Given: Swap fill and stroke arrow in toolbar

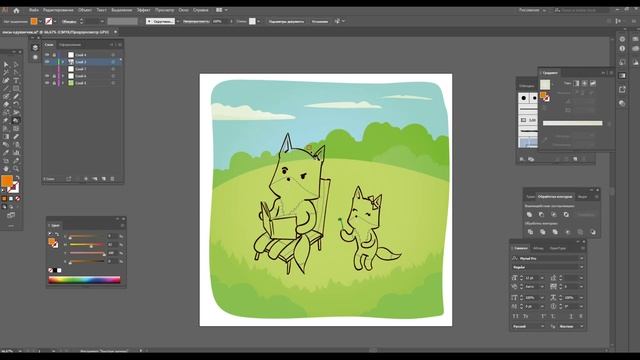Looking at the screenshot, I should tap(18, 178).
